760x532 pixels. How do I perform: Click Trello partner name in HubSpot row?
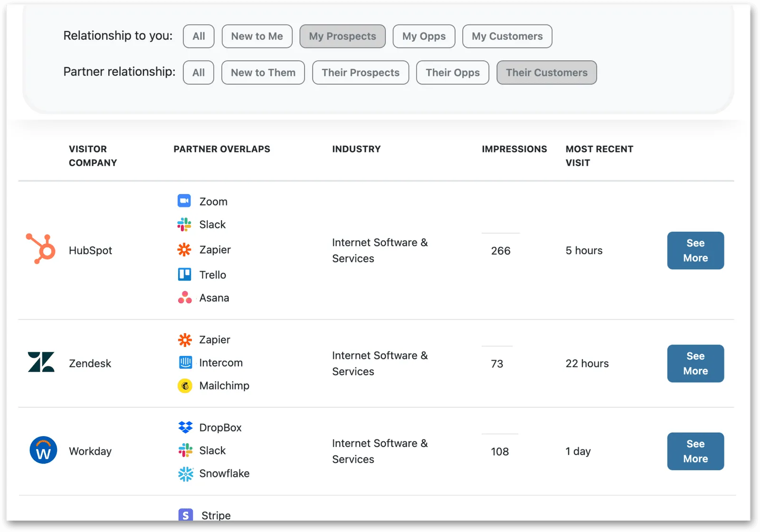tap(213, 275)
